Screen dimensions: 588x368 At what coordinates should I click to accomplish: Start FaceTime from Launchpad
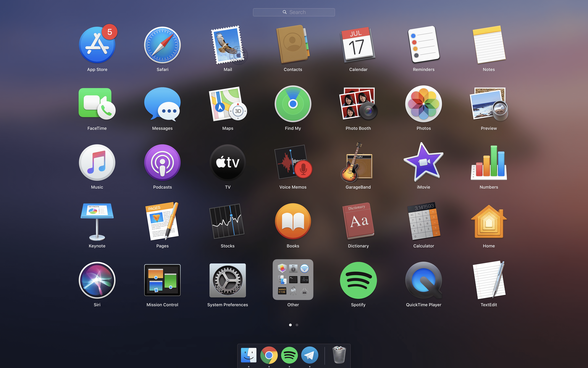tap(97, 104)
